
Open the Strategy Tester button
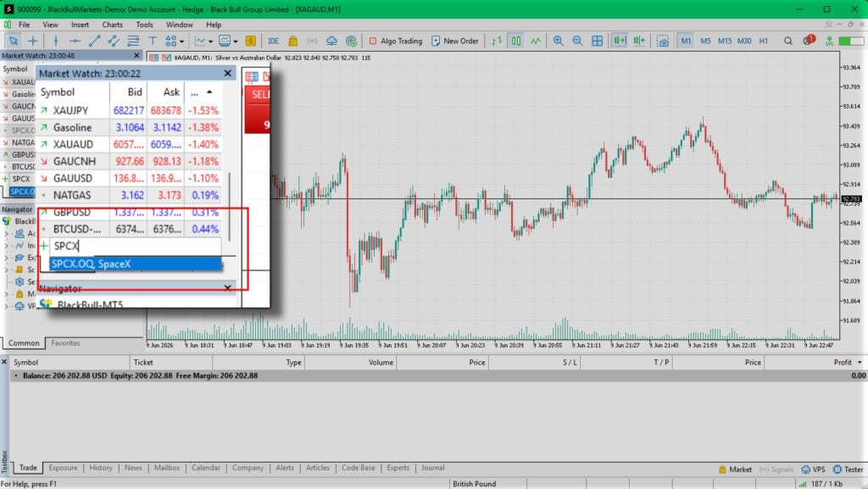pos(848,470)
